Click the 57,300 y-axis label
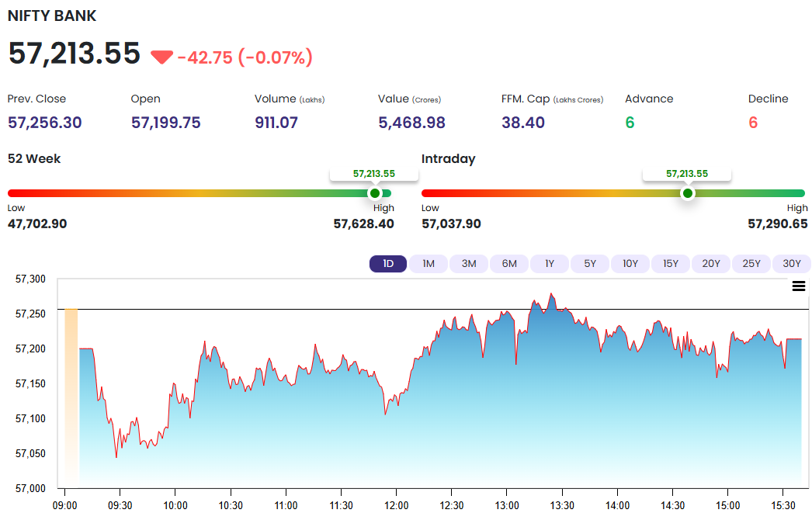The image size is (812, 520). click(30, 279)
